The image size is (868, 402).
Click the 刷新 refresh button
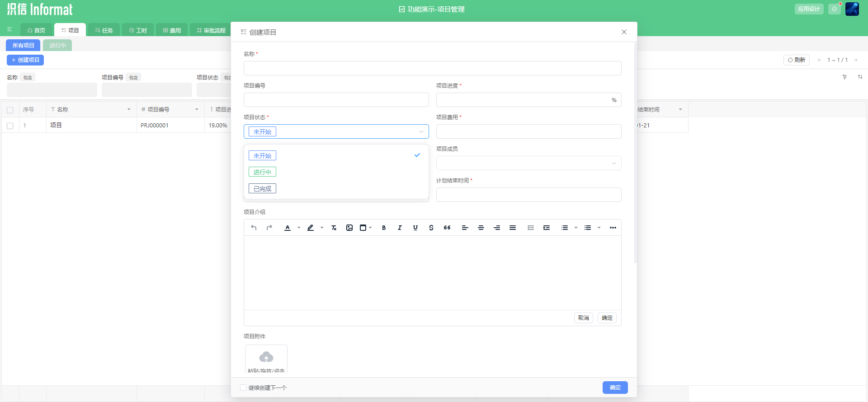tap(797, 60)
